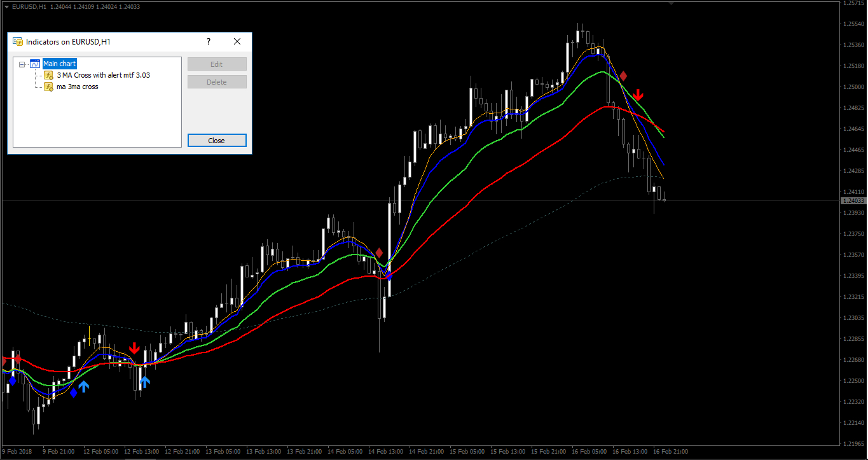Click the Main chart tree icon
The height and width of the screenshot is (460, 868).
point(35,64)
